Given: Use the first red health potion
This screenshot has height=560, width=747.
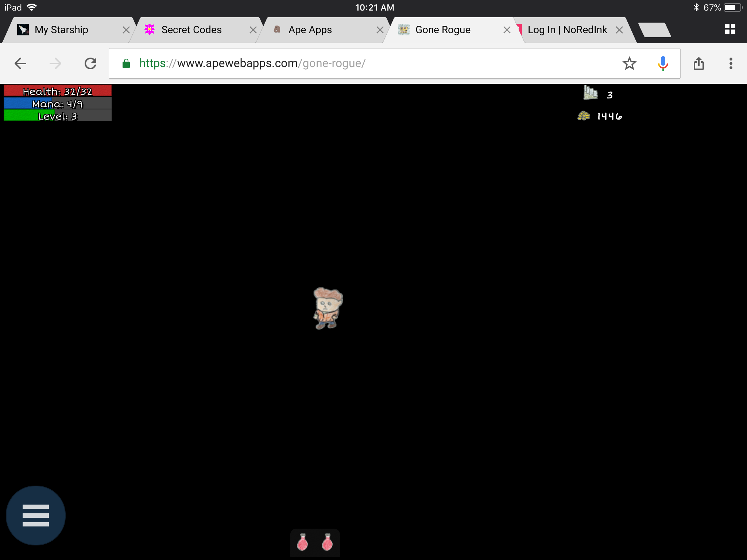Looking at the screenshot, I should tap(302, 542).
